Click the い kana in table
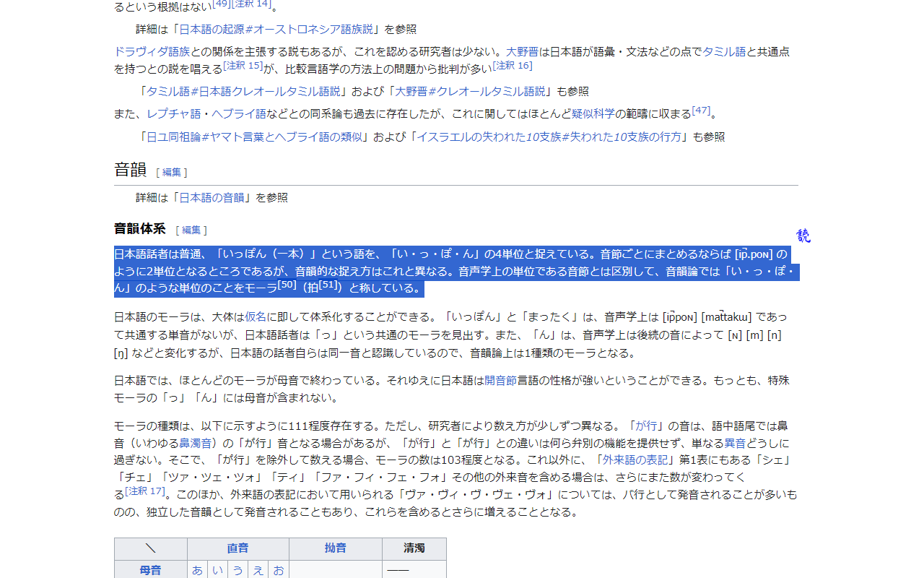This screenshot has width=924, height=578. coord(217,570)
